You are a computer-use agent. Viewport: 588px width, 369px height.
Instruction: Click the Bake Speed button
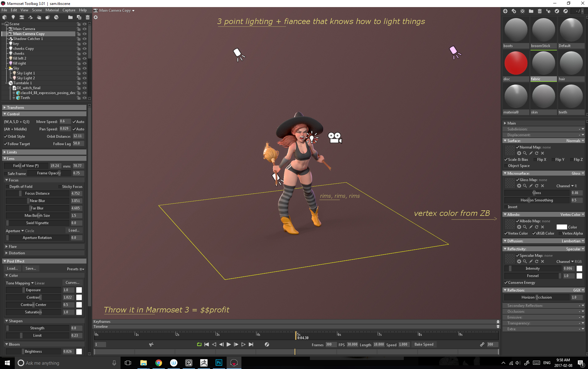point(424,344)
